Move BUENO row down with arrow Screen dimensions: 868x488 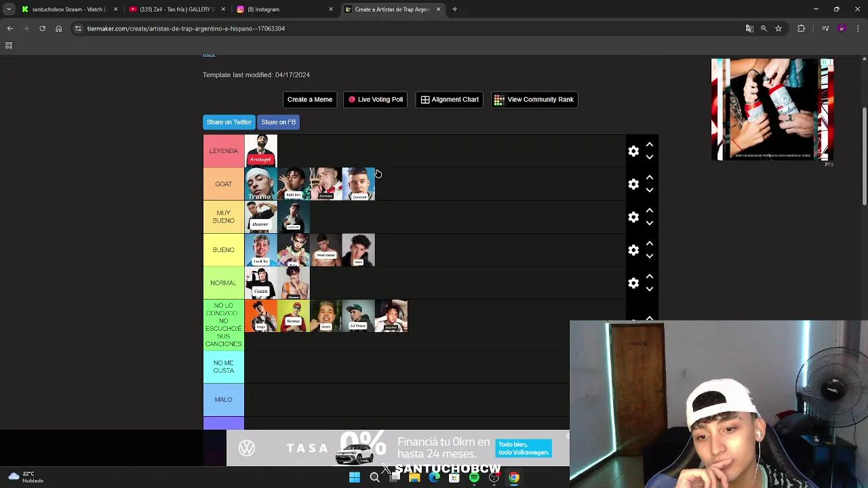pyautogui.click(x=650, y=256)
